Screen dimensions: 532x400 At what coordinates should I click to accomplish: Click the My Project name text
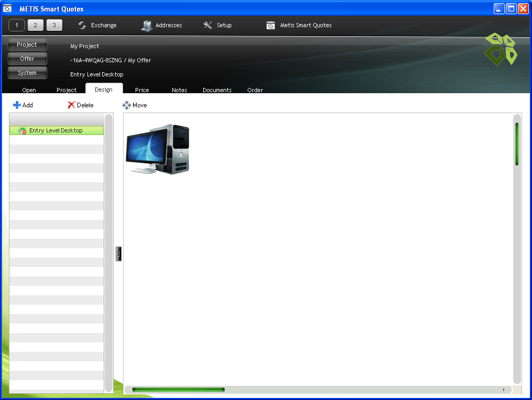(x=84, y=46)
